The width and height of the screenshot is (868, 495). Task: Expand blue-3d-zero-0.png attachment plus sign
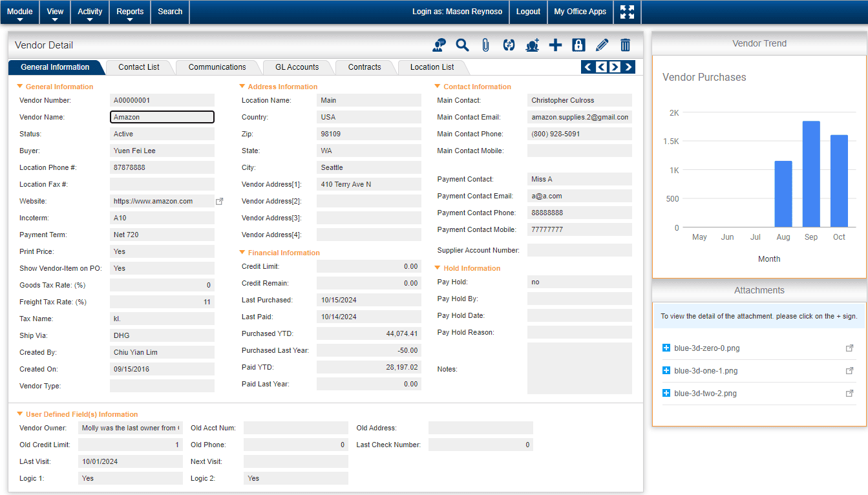pyautogui.click(x=666, y=348)
